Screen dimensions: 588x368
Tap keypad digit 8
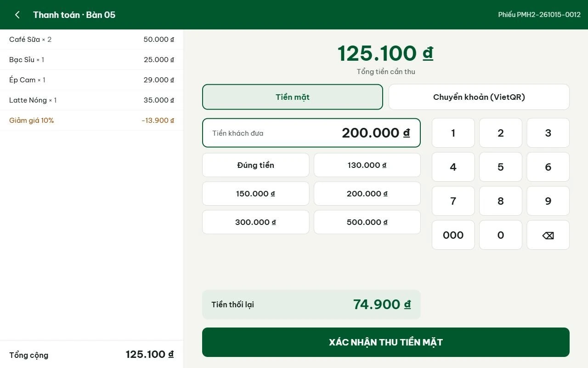pos(501,201)
